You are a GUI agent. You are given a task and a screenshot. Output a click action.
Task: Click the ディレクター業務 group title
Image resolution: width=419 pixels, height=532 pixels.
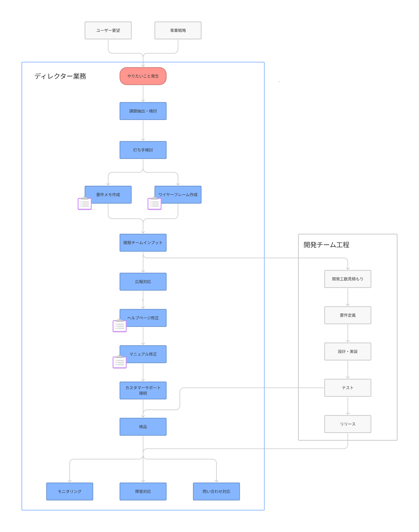point(60,76)
